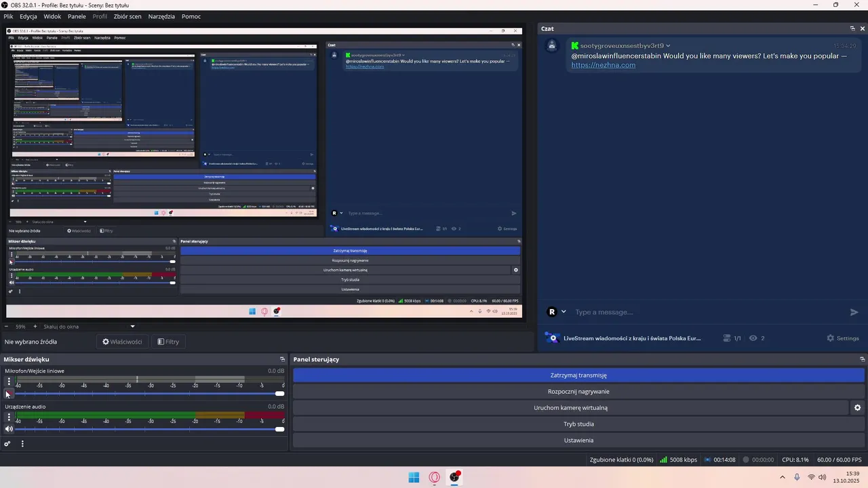The height and width of the screenshot is (488, 868).
Task: Click the streaming time 00:14:08 indicator
Action: [720, 460]
